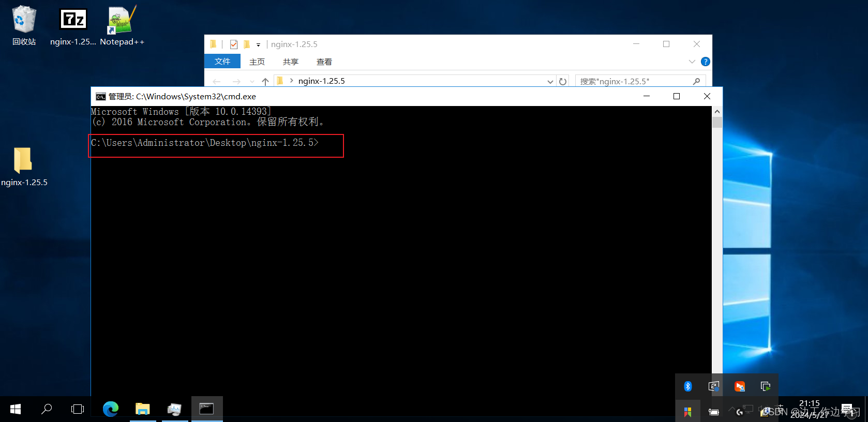The width and height of the screenshot is (868, 422).
Task: Maximize the nginx-1.25.5 Explorer window
Action: 666,44
